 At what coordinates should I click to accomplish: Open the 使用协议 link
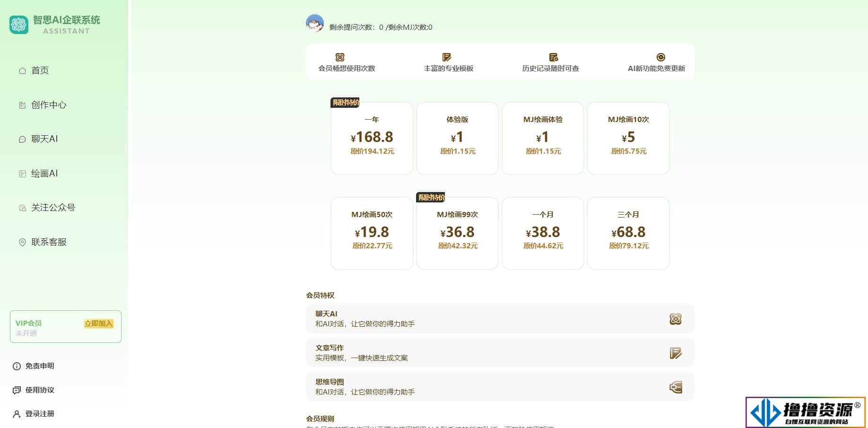[x=40, y=390]
